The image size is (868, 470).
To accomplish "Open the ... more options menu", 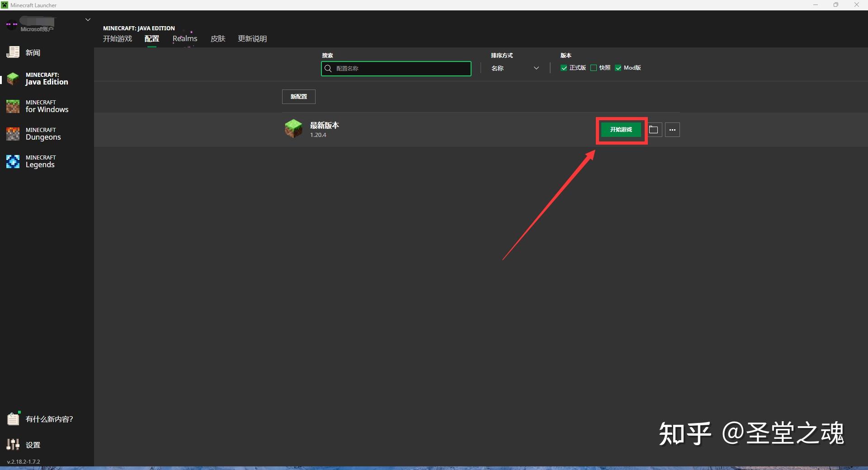I will pos(672,130).
